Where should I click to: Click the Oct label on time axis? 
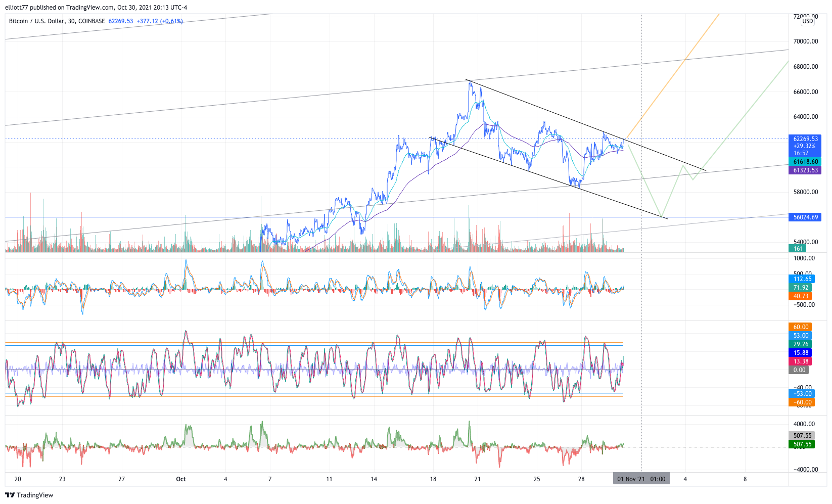click(181, 479)
